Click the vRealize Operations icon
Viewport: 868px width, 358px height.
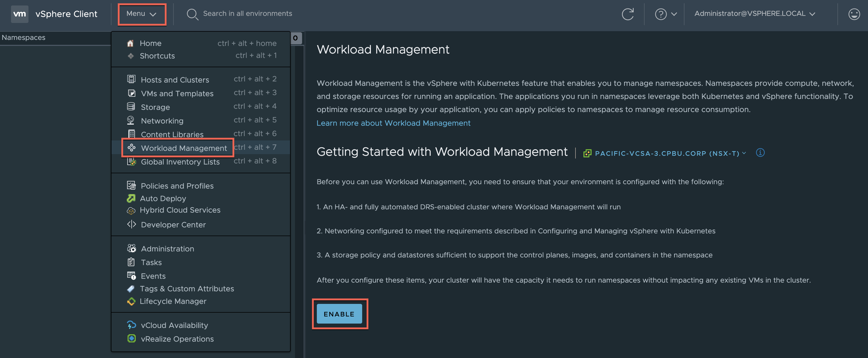tap(131, 338)
